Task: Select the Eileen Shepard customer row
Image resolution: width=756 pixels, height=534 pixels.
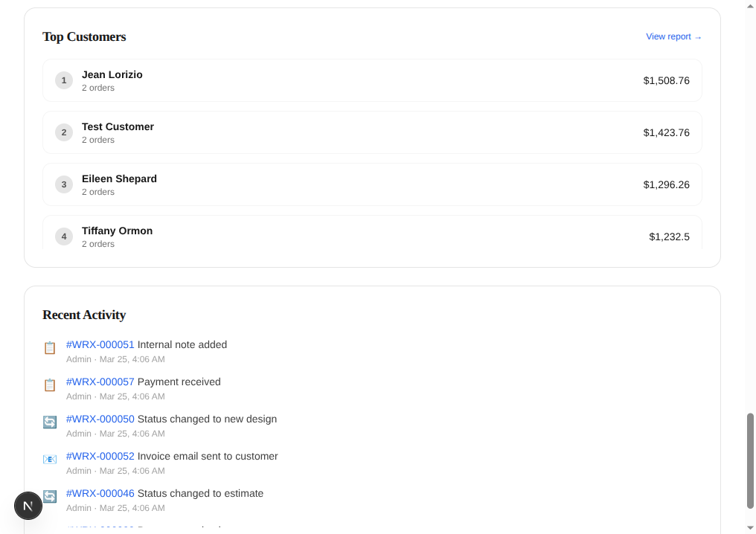Action: pos(372,184)
